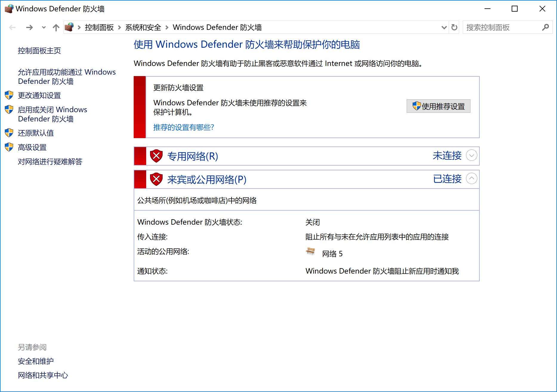The height and width of the screenshot is (392, 557).
Task: Select Windows Defender 防火墙 breadcrumb
Action: click(x=217, y=27)
